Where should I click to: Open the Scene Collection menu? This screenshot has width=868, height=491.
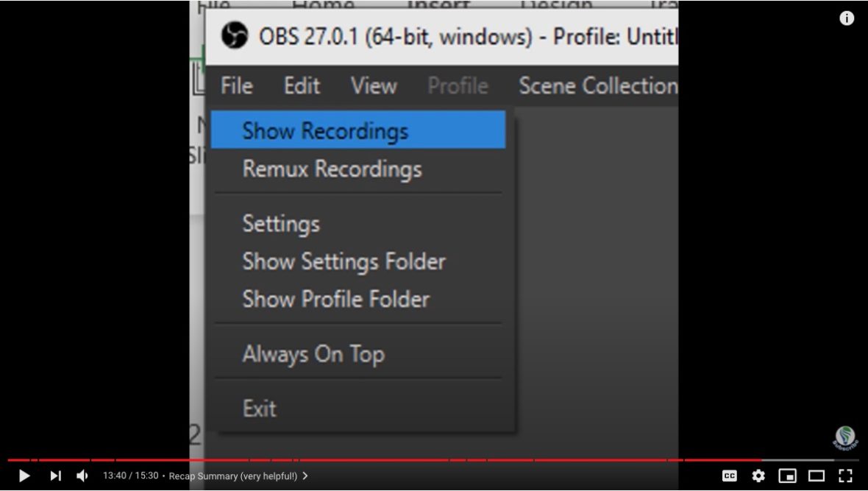point(597,85)
